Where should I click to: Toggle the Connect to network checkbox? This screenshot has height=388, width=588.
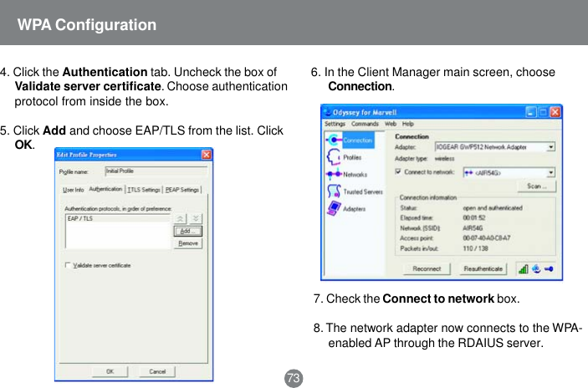click(x=398, y=171)
